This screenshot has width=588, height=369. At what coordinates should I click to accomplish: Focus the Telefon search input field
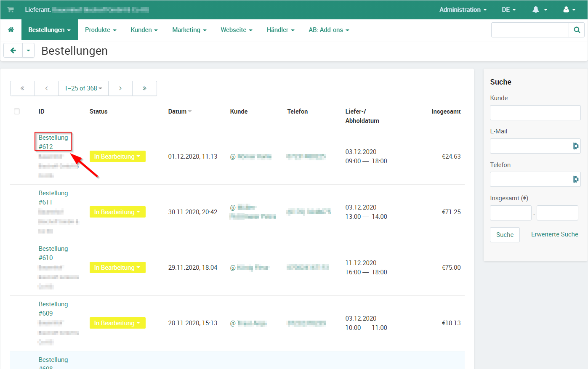[535, 179]
